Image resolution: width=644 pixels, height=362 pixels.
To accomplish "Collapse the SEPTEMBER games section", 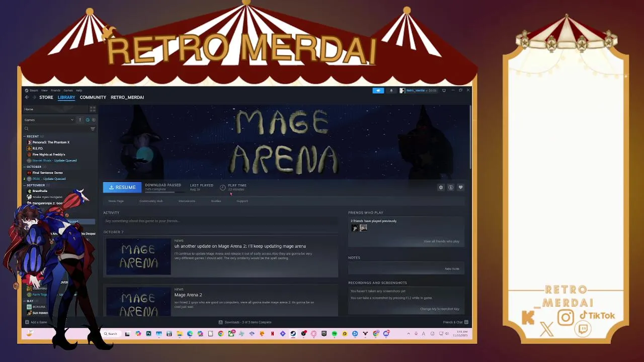I will [x=24, y=185].
